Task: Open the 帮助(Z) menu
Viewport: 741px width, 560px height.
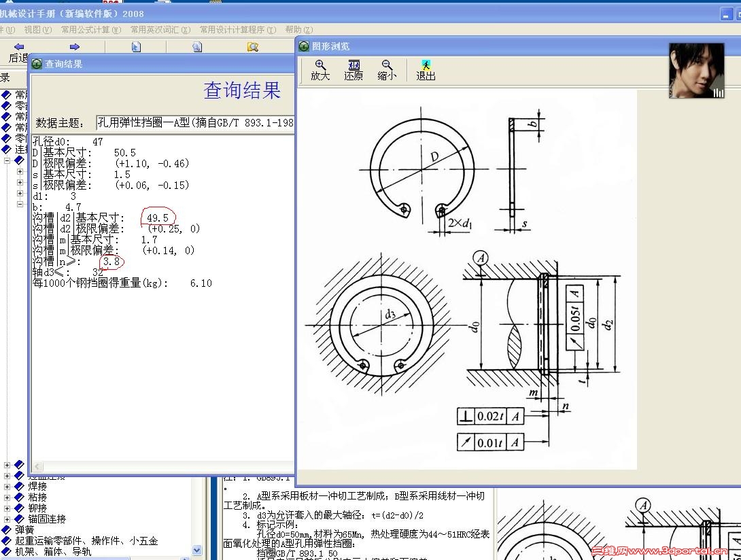Action: point(298,30)
